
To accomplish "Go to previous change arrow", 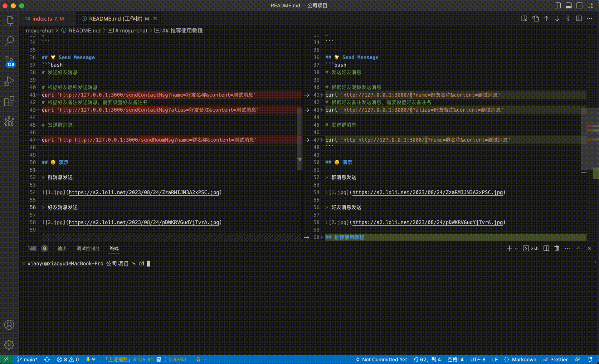I will pyautogui.click(x=546, y=19).
